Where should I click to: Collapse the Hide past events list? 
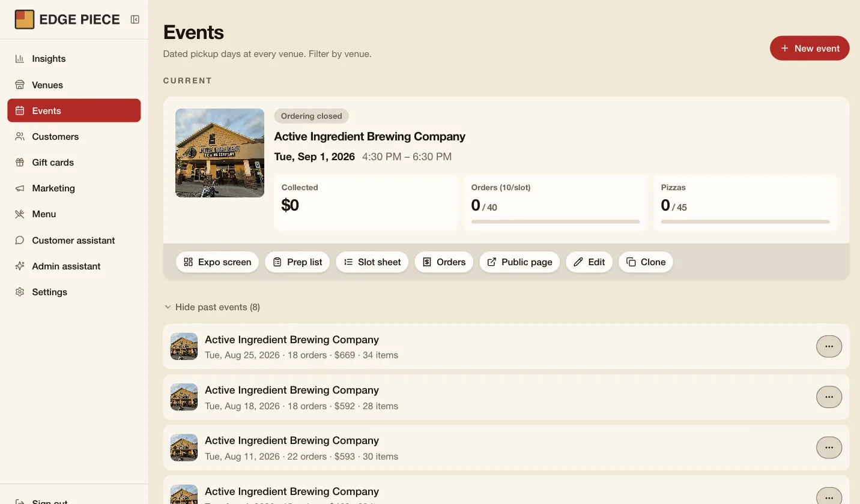click(x=212, y=307)
